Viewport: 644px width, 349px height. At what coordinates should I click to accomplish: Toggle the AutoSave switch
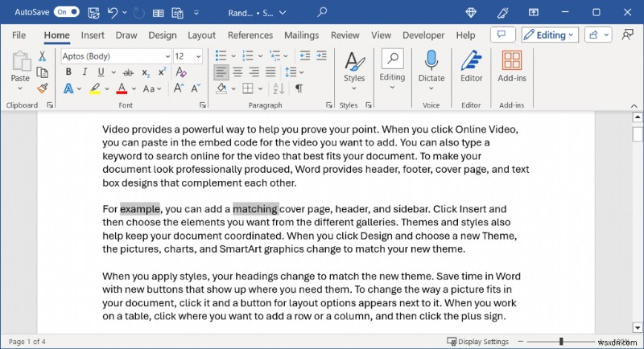[67, 12]
